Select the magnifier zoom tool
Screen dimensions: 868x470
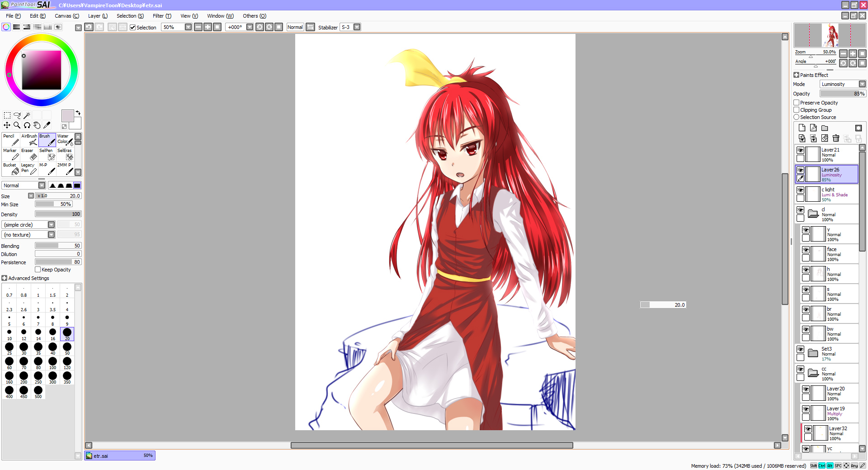pyautogui.click(x=17, y=125)
